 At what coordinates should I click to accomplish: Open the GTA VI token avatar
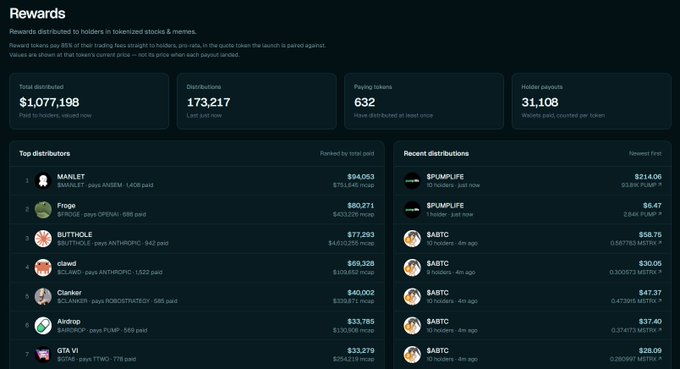pyautogui.click(x=43, y=355)
